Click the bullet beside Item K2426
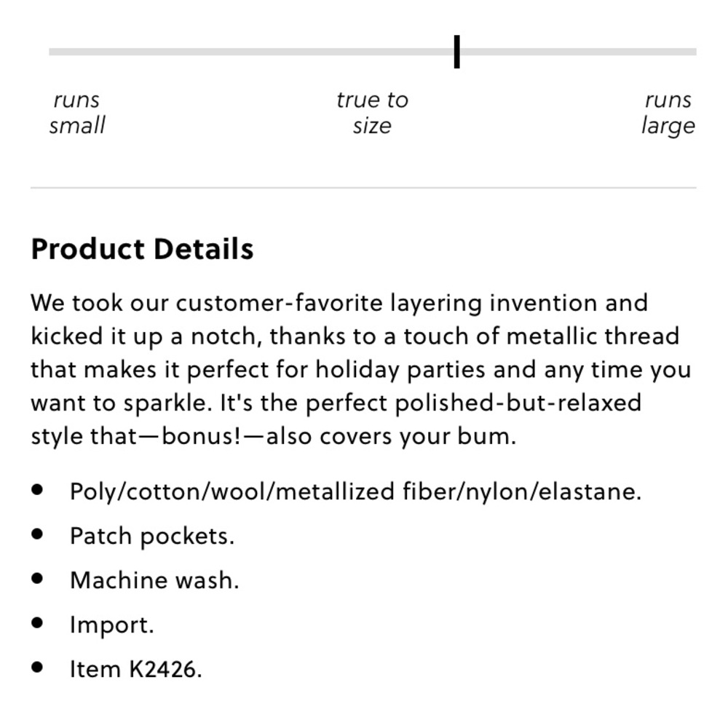This screenshot has width=728, height=728. [38, 668]
